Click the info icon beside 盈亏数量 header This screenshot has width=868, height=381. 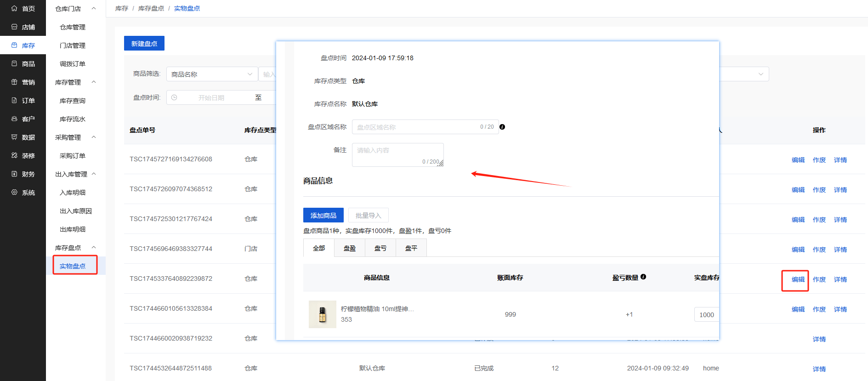click(643, 277)
